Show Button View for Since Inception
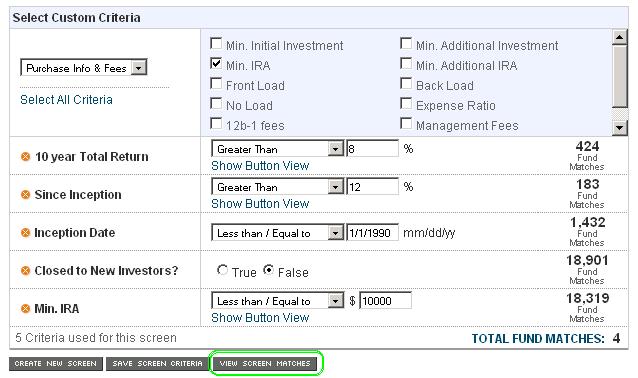 [260, 203]
